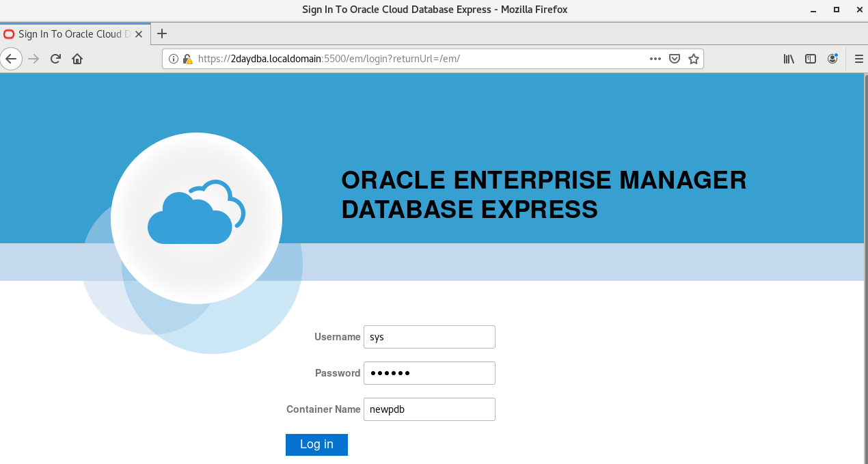Reload the current page
868x464 pixels.
pos(56,59)
